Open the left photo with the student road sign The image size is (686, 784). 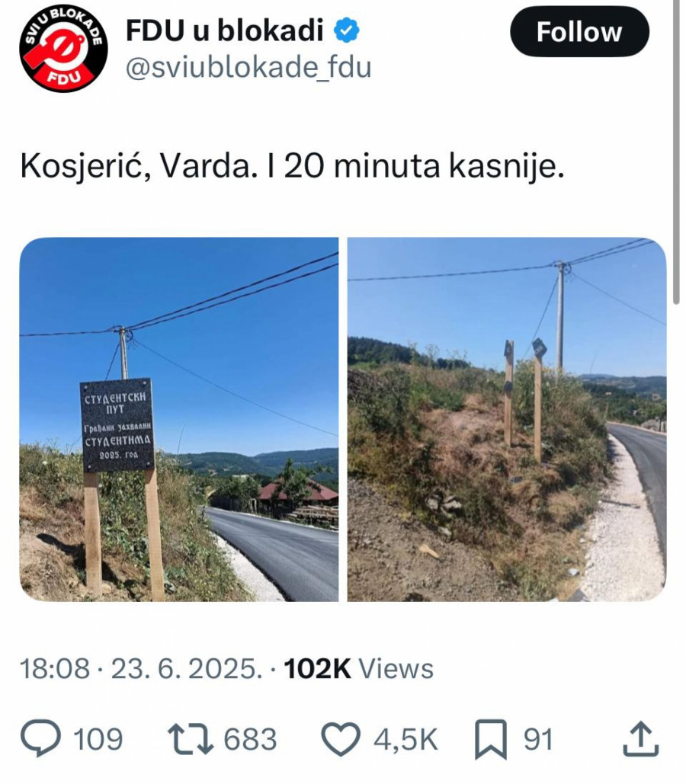click(179, 419)
